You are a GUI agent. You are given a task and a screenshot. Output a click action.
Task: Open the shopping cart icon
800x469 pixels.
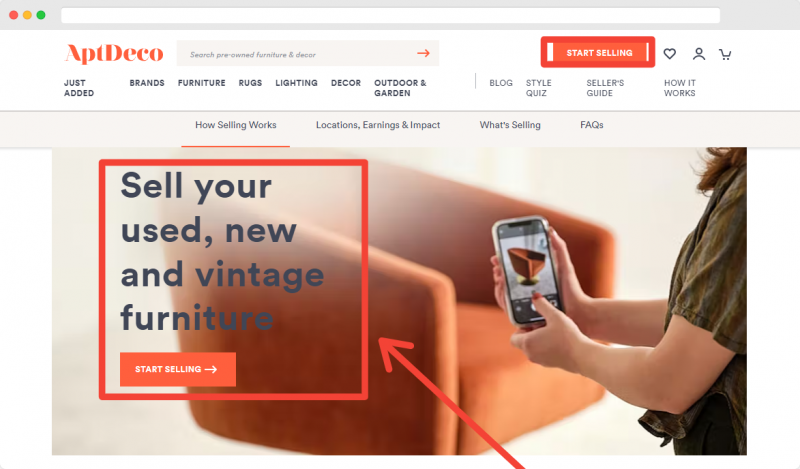(x=725, y=54)
